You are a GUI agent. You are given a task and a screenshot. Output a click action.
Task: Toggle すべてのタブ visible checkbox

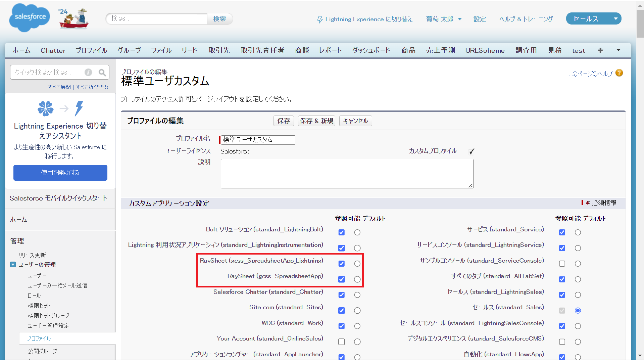tap(562, 279)
